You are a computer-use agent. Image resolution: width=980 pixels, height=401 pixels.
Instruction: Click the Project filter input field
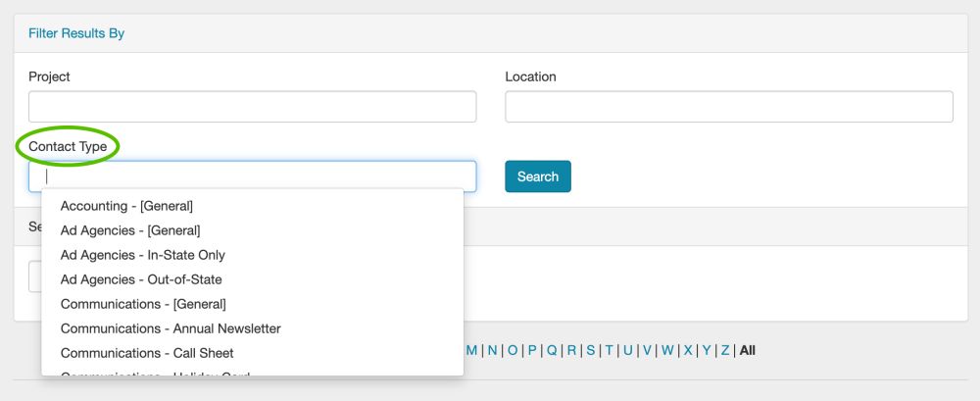252,107
